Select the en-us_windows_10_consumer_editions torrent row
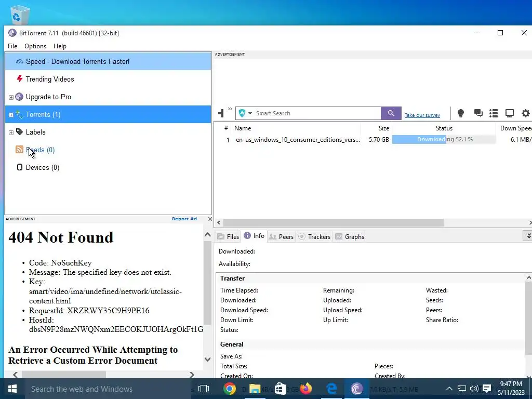Image resolution: width=532 pixels, height=399 pixels. tap(373, 139)
